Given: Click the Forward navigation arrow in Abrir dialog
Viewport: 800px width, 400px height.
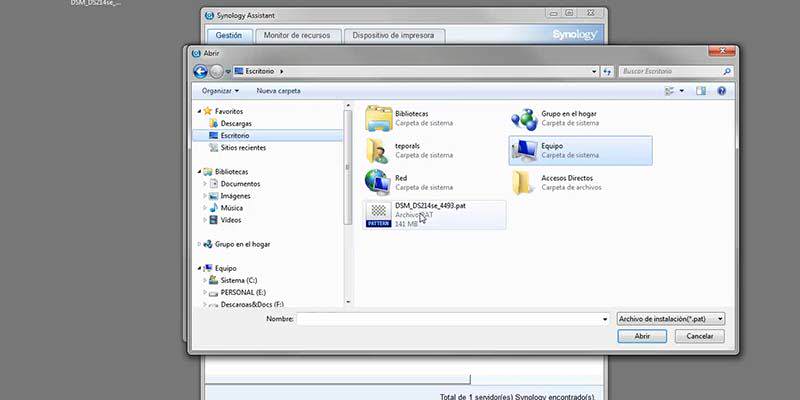Looking at the screenshot, I should tap(216, 72).
